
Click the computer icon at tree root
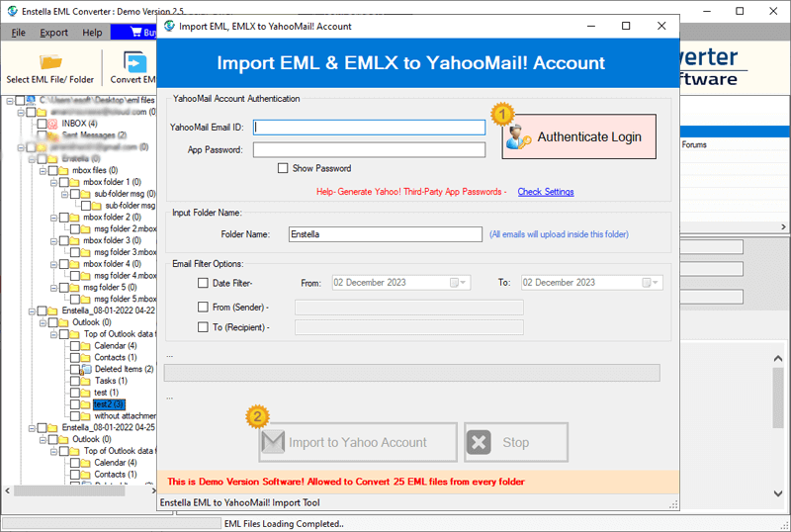(31, 100)
